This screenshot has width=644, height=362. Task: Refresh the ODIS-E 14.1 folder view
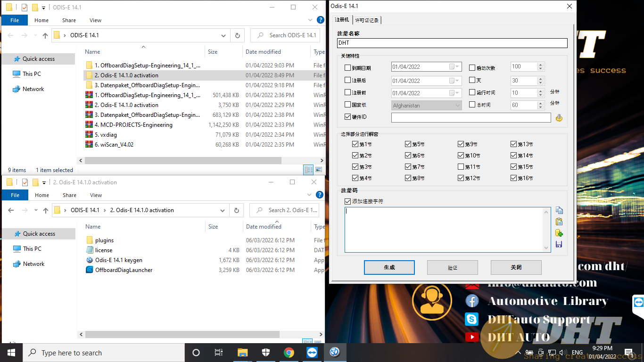[x=237, y=35]
